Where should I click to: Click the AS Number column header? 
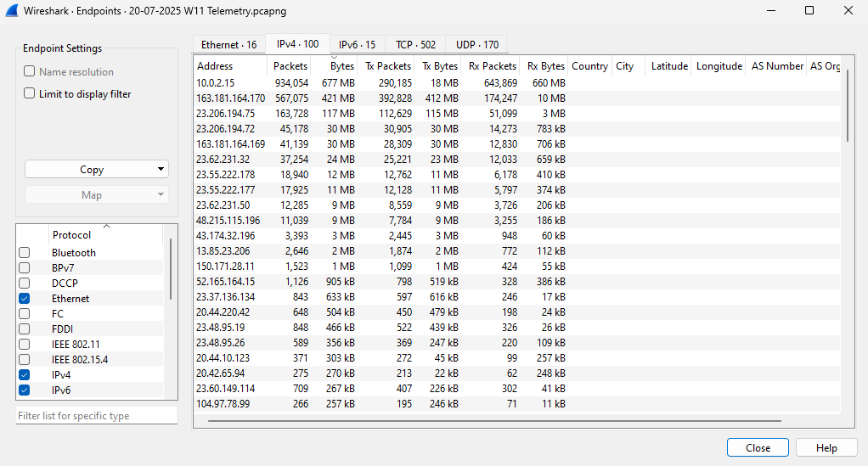coord(776,66)
